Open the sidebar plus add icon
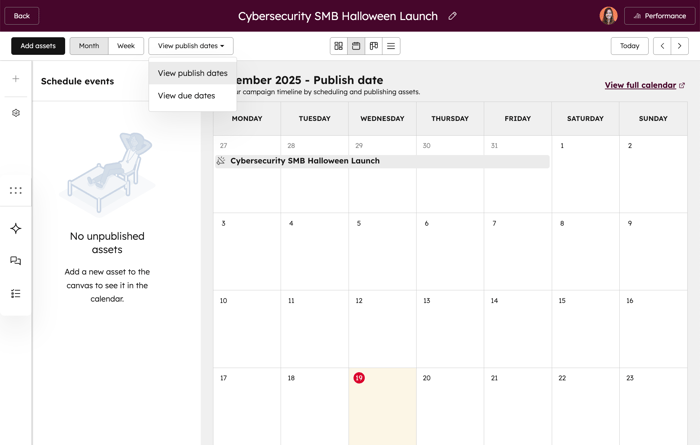This screenshot has width=700, height=445. click(x=16, y=78)
